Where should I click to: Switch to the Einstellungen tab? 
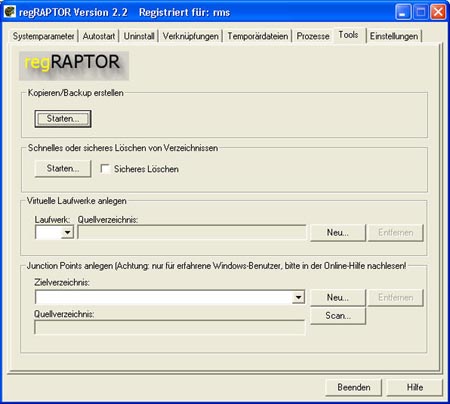coord(394,36)
